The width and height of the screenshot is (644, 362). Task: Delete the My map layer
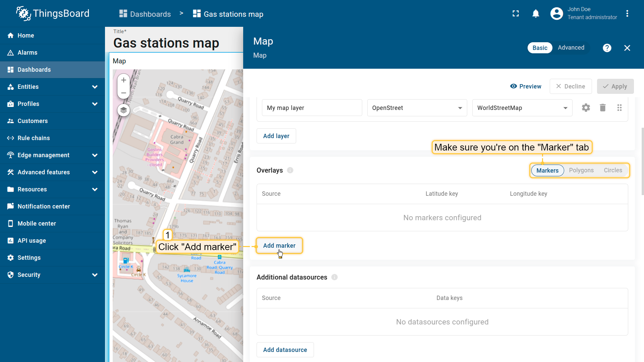pos(602,108)
